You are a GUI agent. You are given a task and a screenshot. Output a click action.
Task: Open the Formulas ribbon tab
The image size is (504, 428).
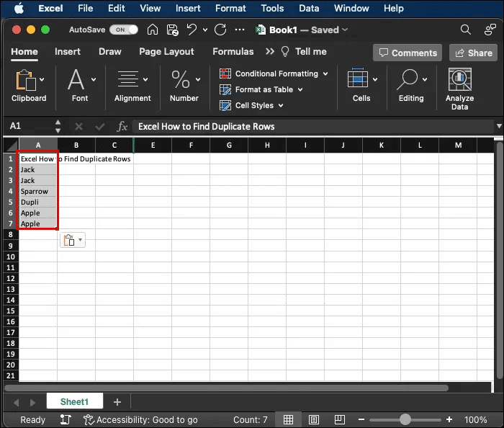[x=233, y=52]
